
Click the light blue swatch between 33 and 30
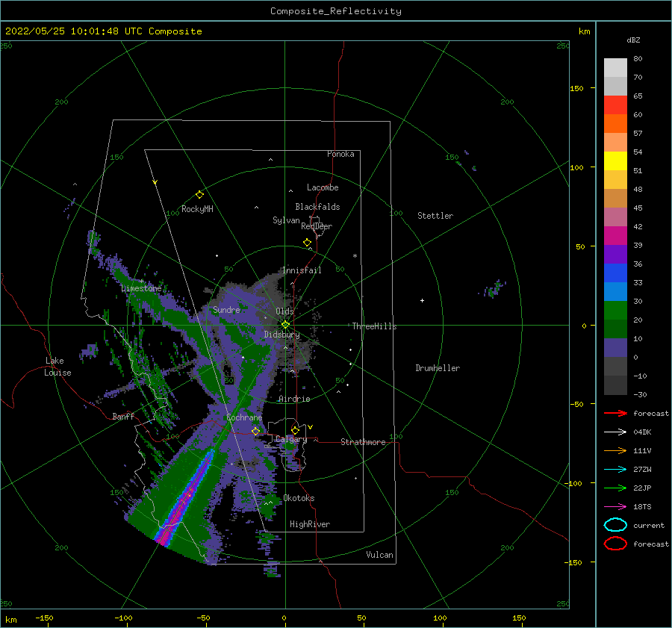tap(615, 291)
